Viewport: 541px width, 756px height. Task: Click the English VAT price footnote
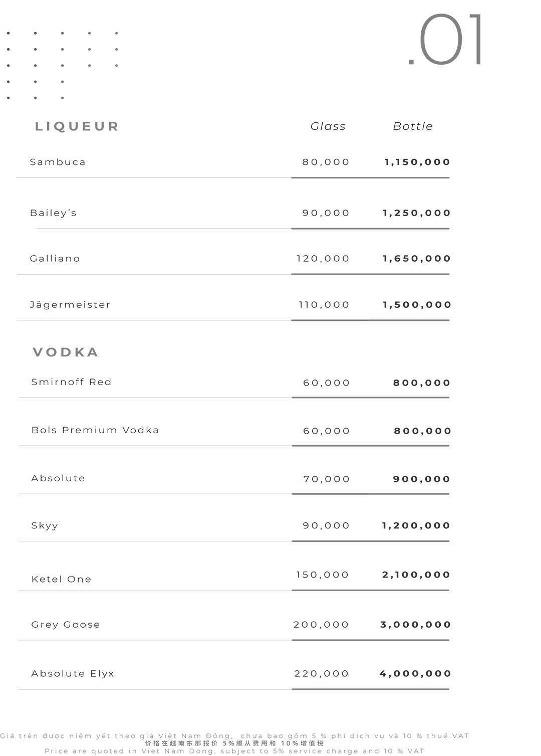[x=234, y=751]
